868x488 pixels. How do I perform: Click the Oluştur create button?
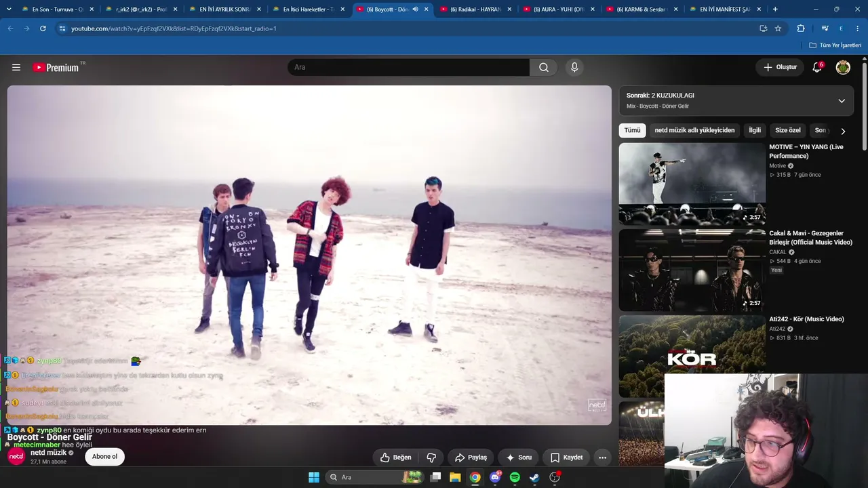780,67
